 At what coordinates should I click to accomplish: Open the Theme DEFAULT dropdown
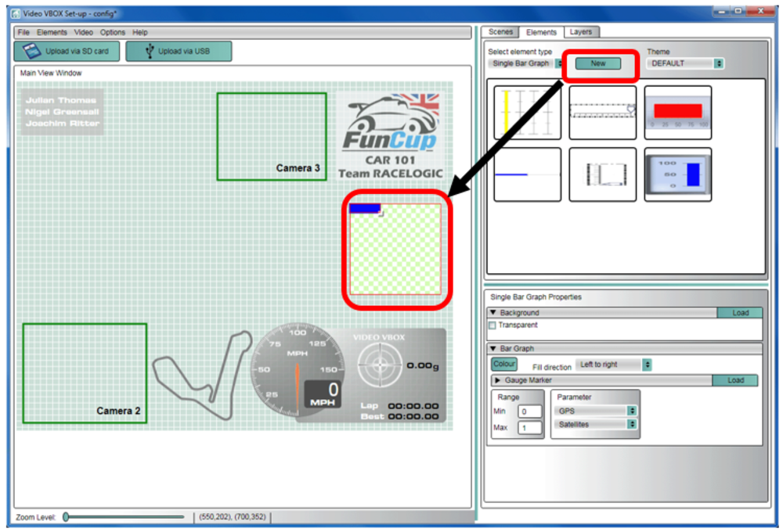(685, 63)
